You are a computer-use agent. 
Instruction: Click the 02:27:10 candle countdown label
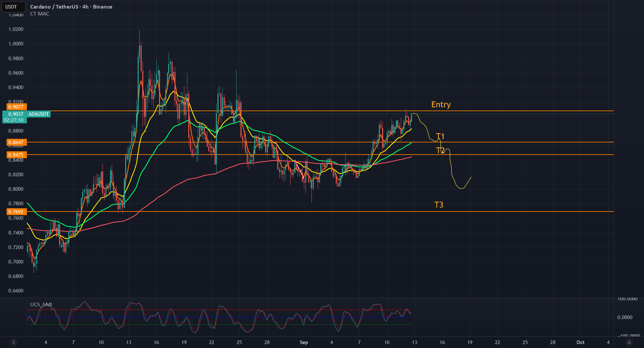click(14, 120)
